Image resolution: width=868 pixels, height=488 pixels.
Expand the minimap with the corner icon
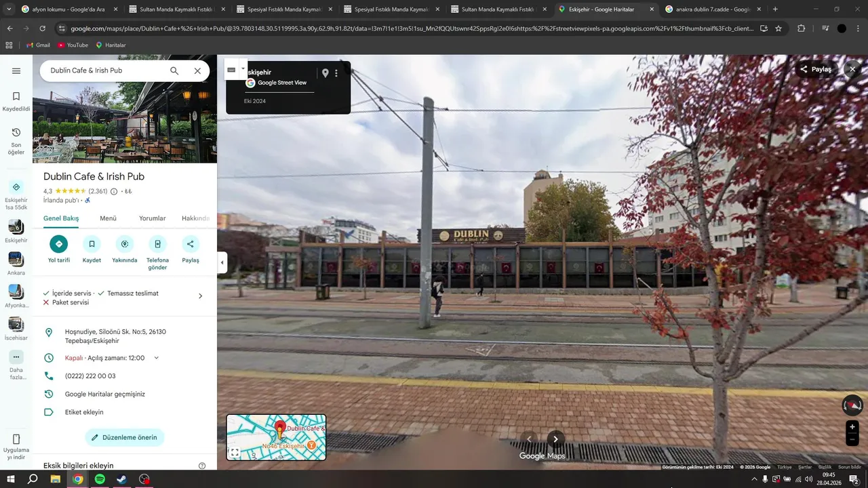click(234, 453)
